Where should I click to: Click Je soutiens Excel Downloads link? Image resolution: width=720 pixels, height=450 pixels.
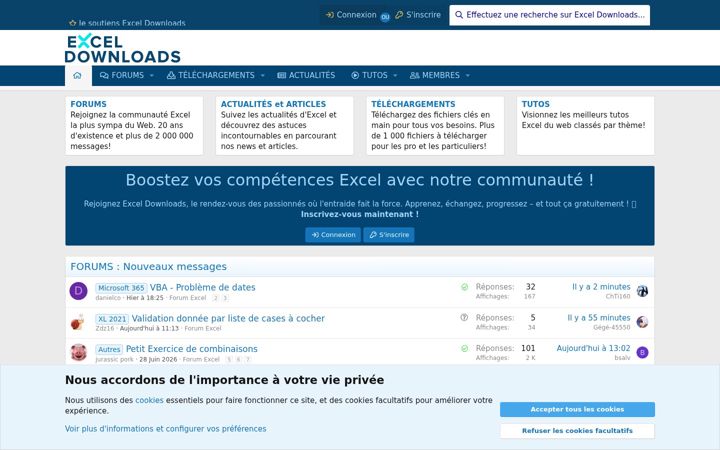pyautogui.click(x=127, y=23)
